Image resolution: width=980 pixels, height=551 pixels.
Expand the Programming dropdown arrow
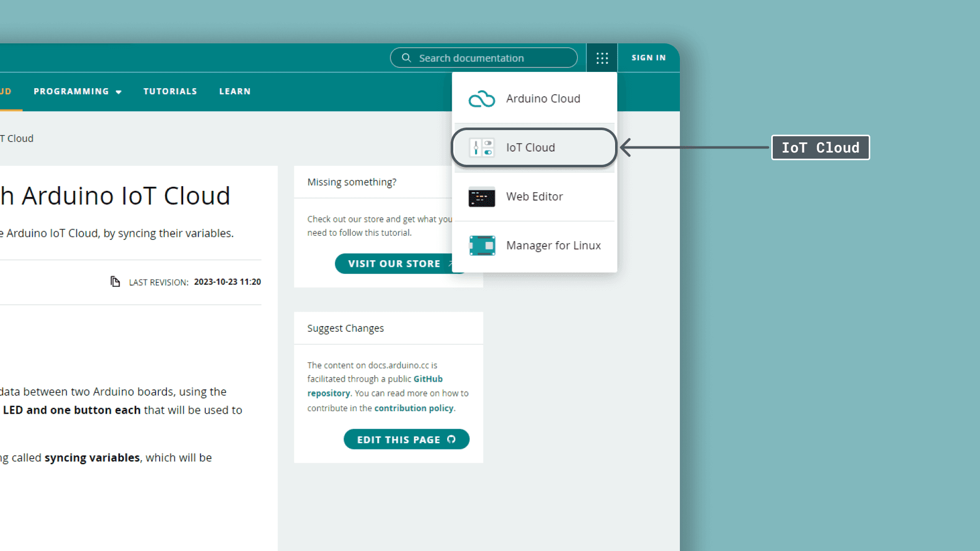click(x=118, y=92)
